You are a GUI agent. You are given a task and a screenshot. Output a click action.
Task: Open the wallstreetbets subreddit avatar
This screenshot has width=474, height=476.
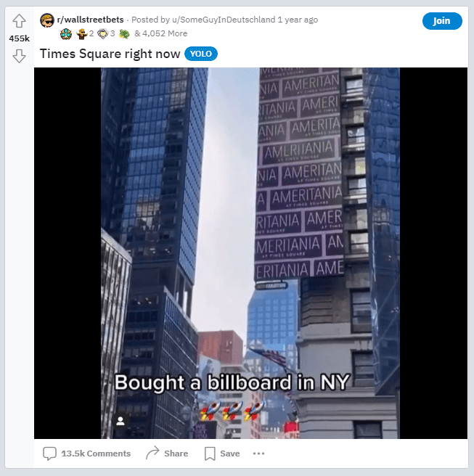pos(47,20)
